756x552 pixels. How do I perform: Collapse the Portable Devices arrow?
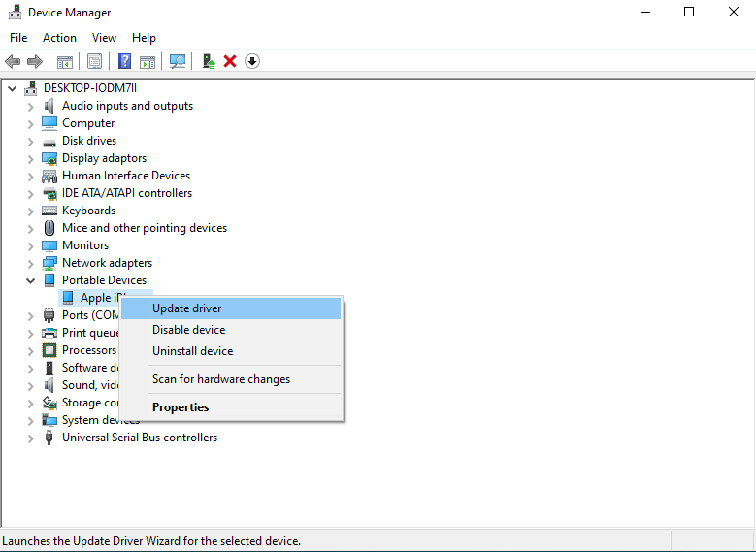coord(31,280)
